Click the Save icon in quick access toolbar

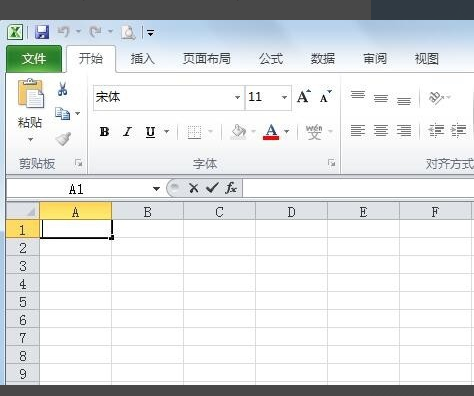[42, 32]
